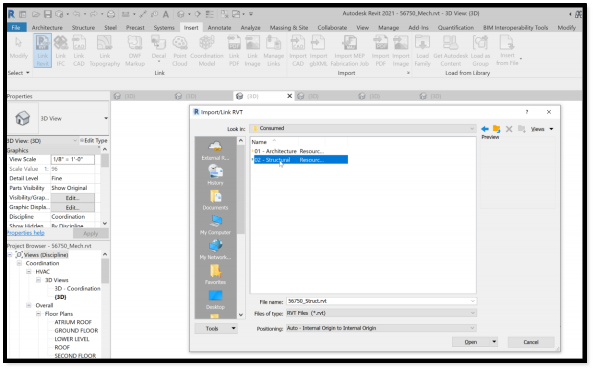
Task: Click Edit for Graphic Display
Action: (72, 208)
